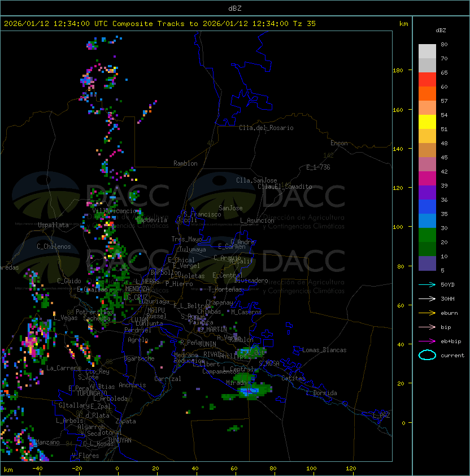This screenshot has width=470, height=476.
Task: Click the '140' tick on vertical axis
Action: click(x=398, y=149)
